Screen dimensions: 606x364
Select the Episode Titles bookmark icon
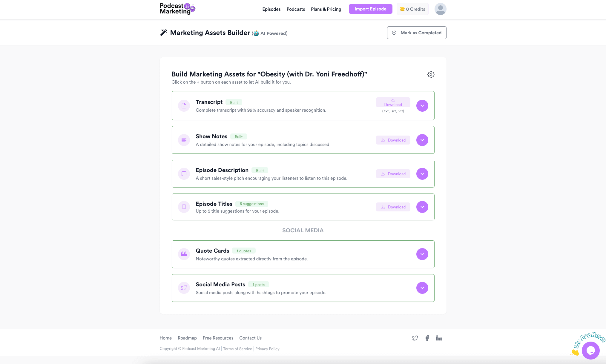(x=184, y=207)
